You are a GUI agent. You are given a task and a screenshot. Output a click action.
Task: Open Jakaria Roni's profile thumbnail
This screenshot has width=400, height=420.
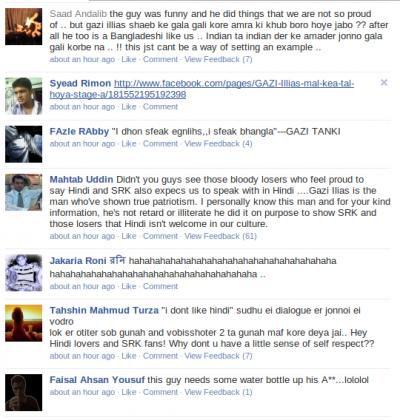click(24, 273)
